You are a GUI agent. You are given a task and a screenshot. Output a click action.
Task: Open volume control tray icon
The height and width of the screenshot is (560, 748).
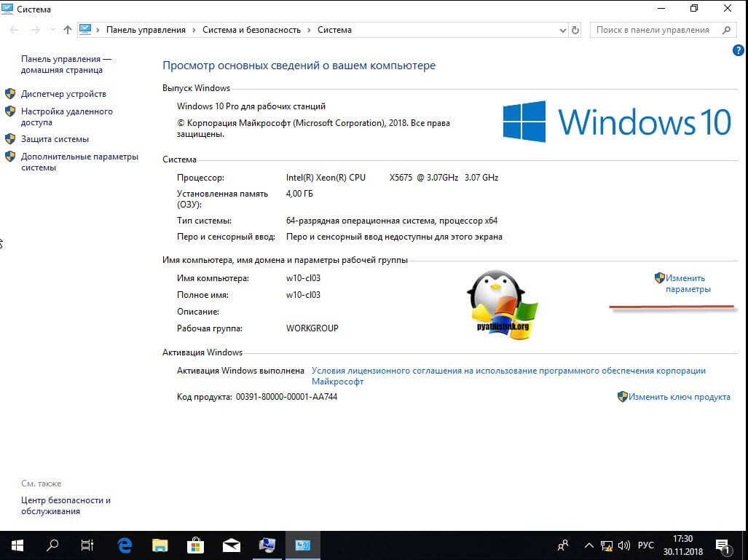pyautogui.click(x=624, y=545)
